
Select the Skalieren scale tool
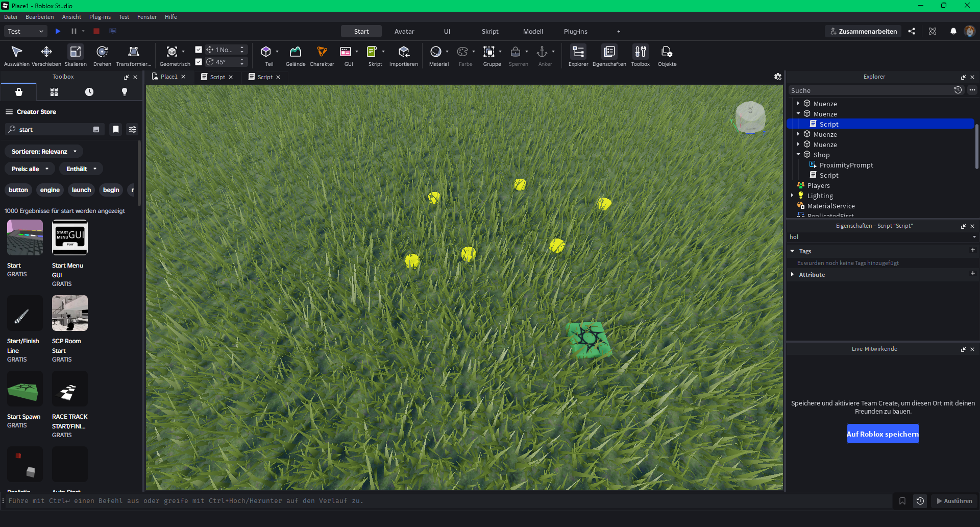pyautogui.click(x=76, y=56)
